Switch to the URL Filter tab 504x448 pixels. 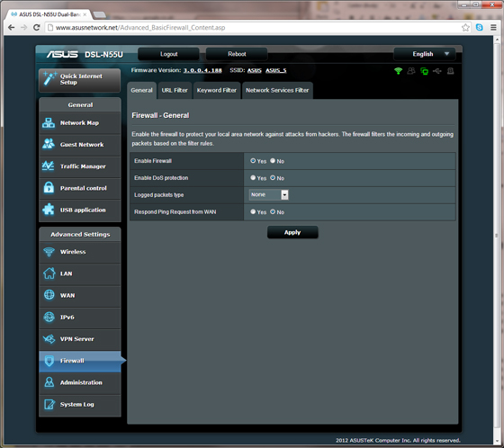pyautogui.click(x=175, y=90)
